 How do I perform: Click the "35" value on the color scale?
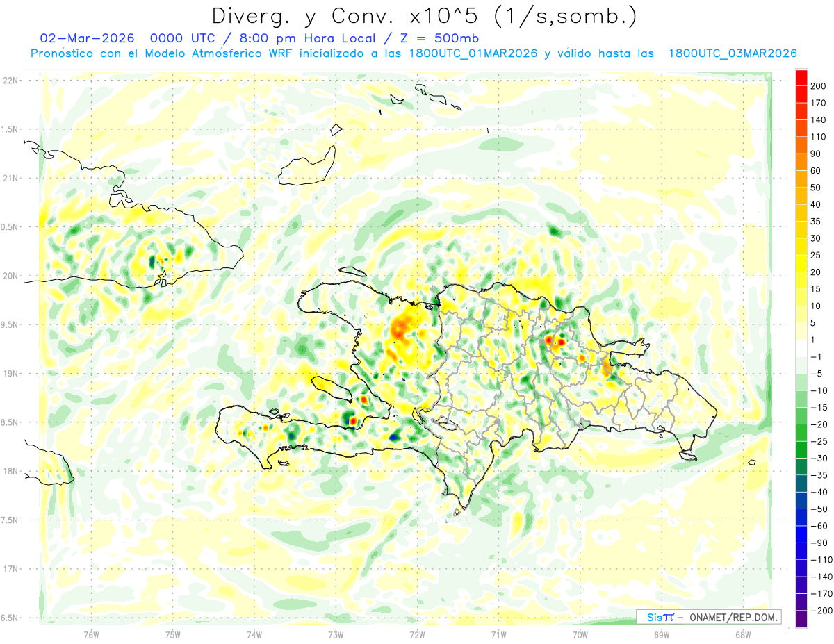tap(816, 222)
